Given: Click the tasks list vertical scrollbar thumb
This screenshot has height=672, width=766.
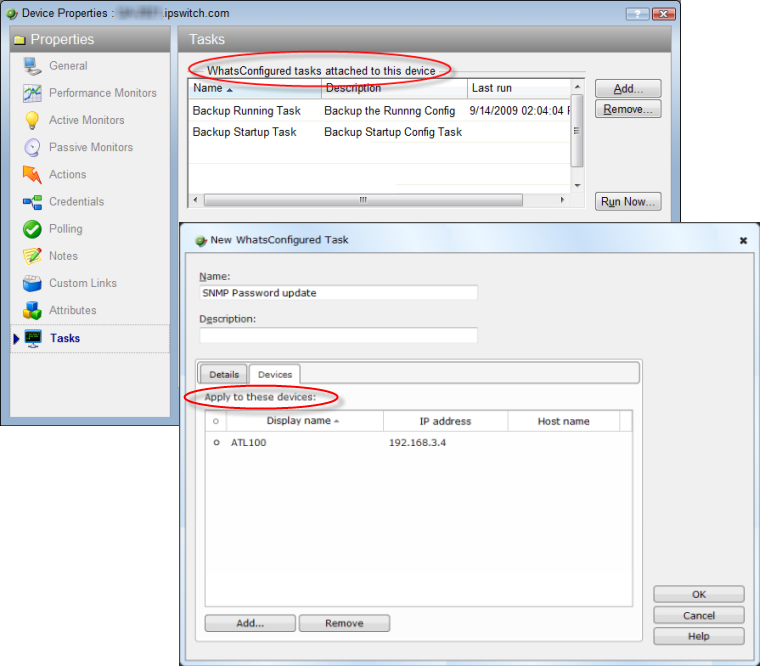Looking at the screenshot, I should click(x=577, y=131).
